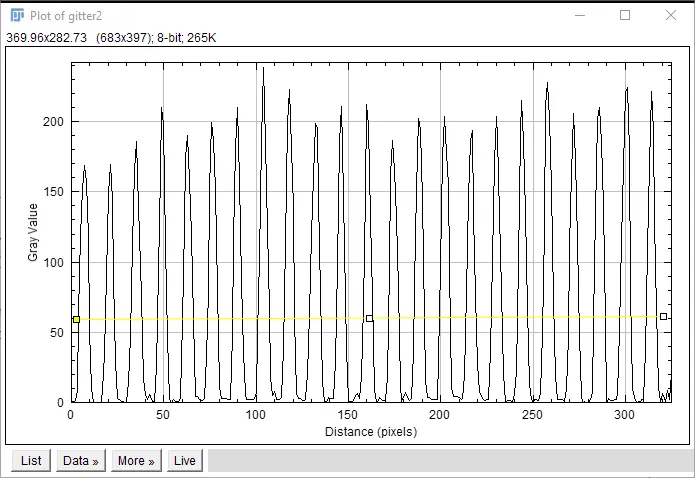
Task: Close the Plot of gitter2 window
Action: click(671, 16)
